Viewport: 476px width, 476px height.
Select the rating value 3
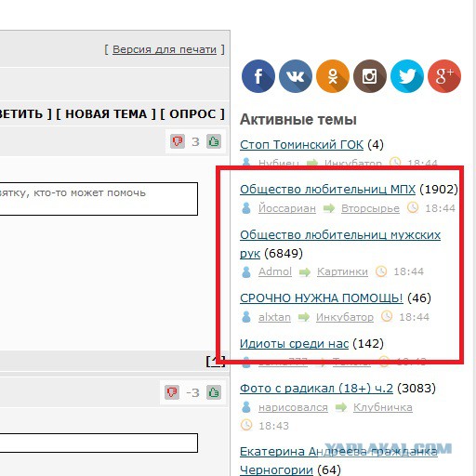pos(195,142)
